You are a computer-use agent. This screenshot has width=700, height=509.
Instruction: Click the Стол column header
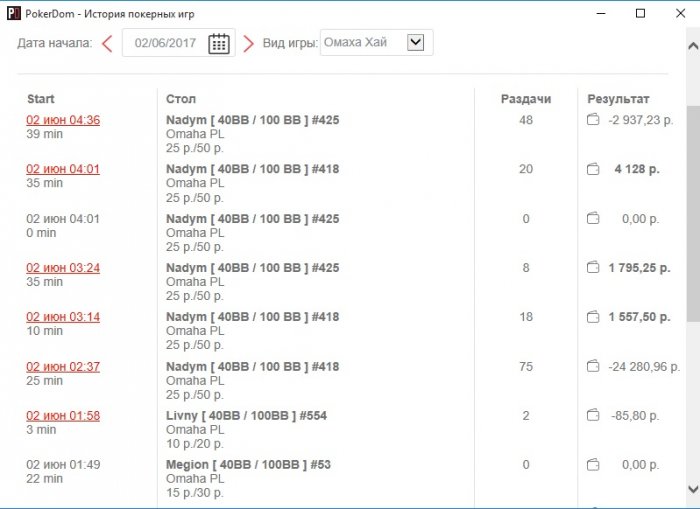click(x=181, y=99)
